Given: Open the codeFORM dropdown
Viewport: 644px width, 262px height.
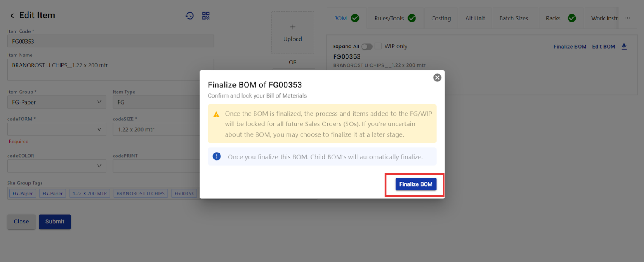Looking at the screenshot, I should coord(56,129).
